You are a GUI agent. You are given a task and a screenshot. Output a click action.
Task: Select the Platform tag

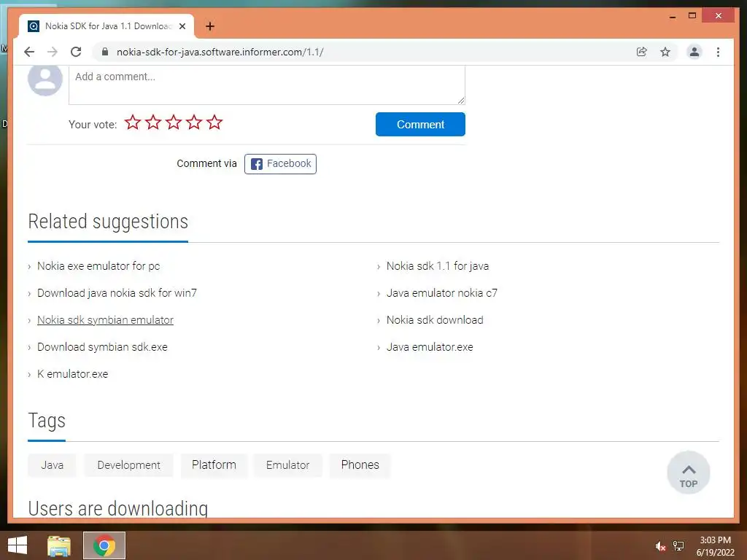click(x=214, y=465)
